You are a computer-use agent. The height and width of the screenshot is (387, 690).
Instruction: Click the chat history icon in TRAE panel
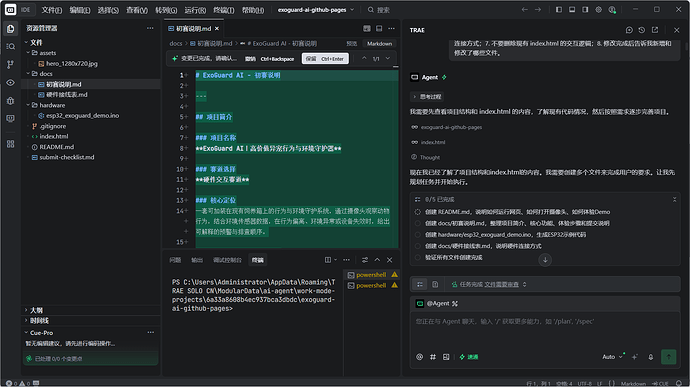click(642, 30)
